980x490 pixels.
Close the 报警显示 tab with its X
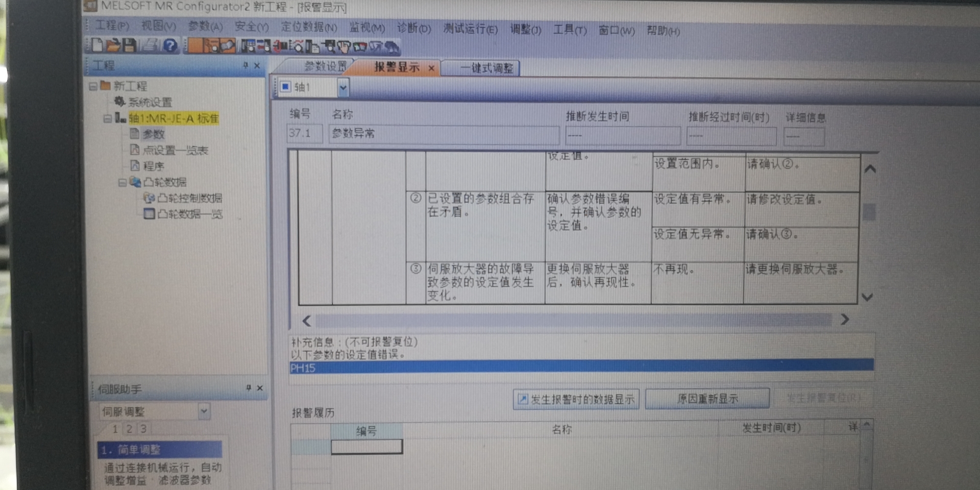pos(431,68)
